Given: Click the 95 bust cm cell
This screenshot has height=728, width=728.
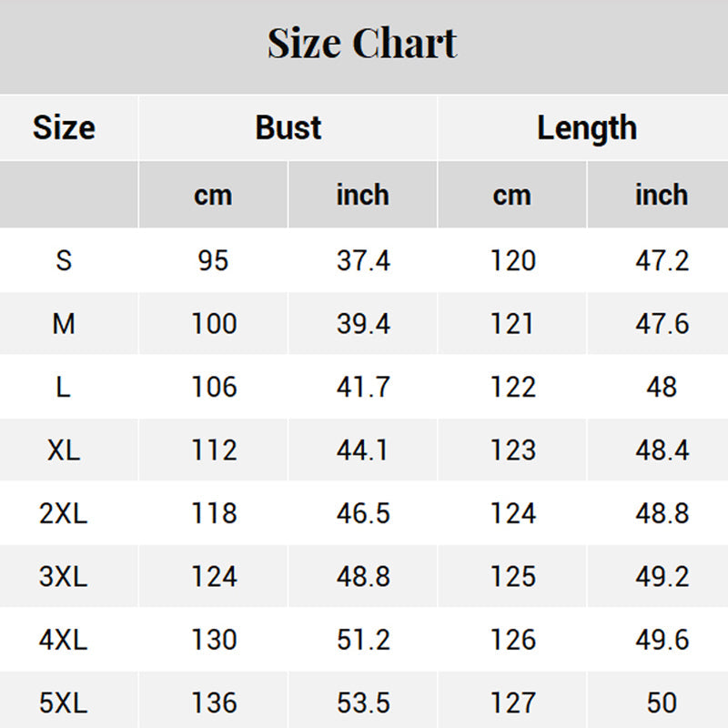Looking at the screenshot, I should [x=213, y=261].
